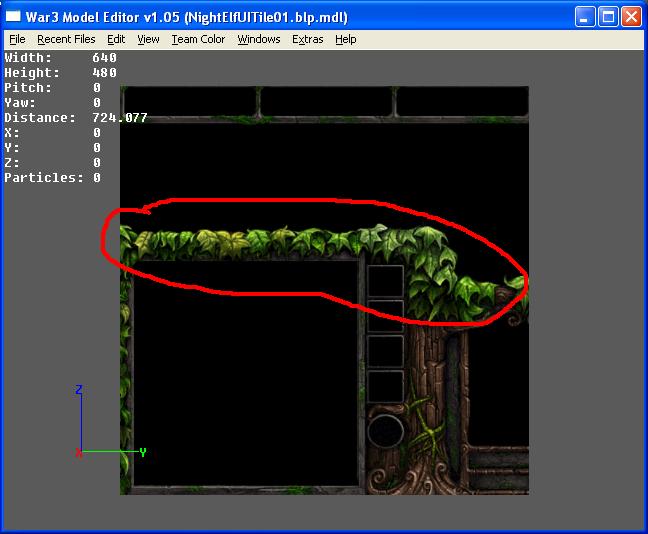Click the Yaw: label

click(20, 103)
